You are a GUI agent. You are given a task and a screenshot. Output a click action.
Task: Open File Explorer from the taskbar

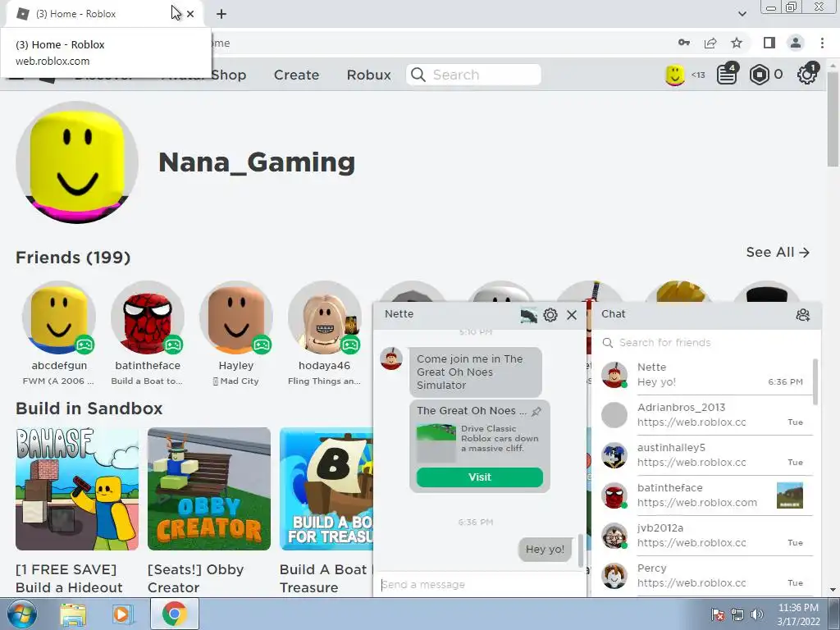73,614
